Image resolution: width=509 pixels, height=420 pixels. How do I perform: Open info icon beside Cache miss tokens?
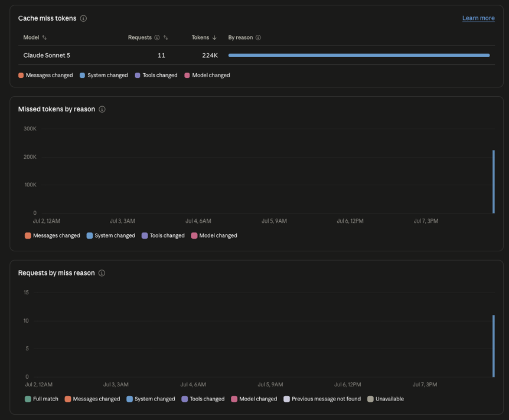pos(83,18)
